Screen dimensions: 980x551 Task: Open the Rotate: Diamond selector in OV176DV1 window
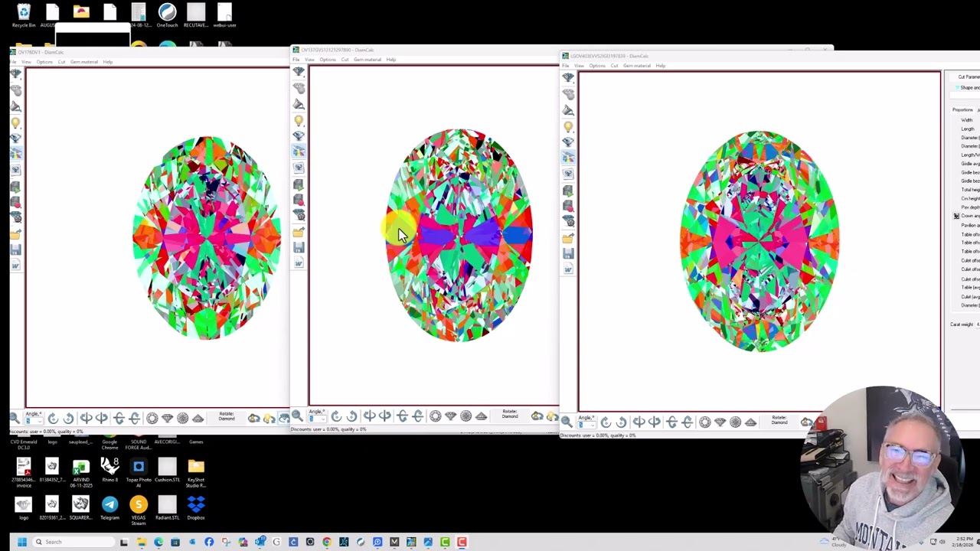(226, 416)
